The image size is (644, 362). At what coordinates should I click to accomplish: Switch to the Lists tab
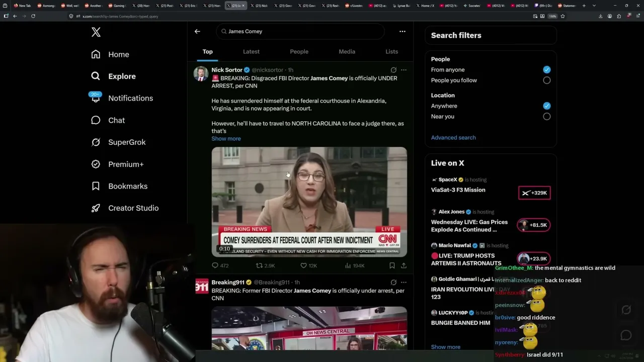point(391,52)
